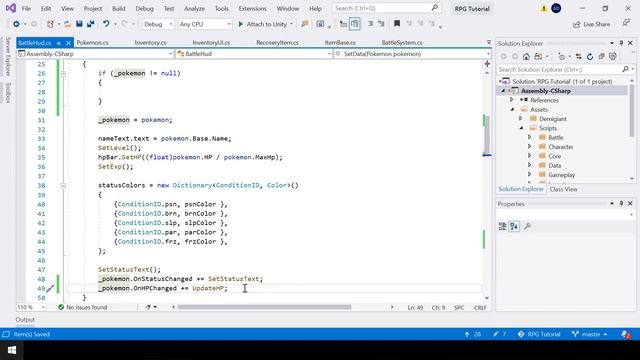Switch to the BattleSystem.cs tab

click(x=402, y=42)
